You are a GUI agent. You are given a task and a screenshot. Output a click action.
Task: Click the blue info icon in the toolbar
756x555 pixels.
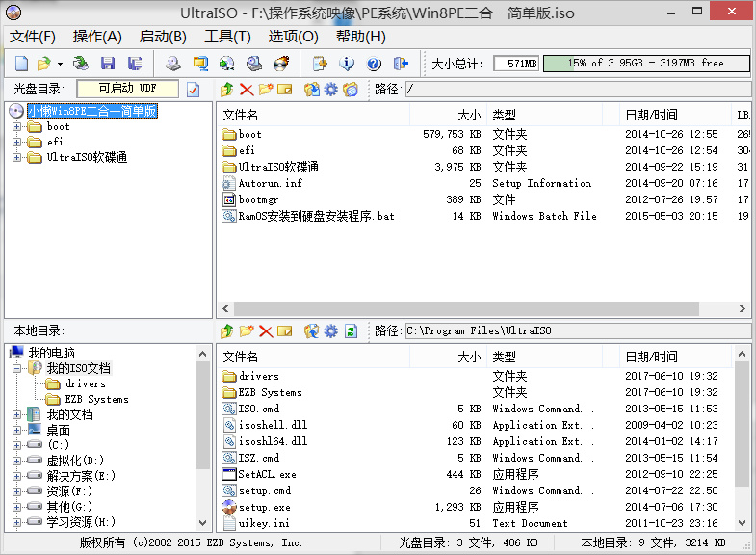[x=348, y=64]
